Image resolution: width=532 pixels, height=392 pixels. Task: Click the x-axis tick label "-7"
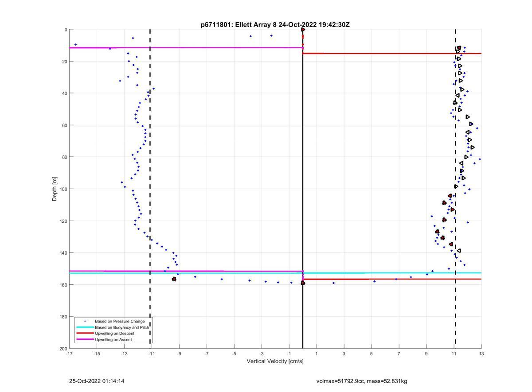[207, 353]
